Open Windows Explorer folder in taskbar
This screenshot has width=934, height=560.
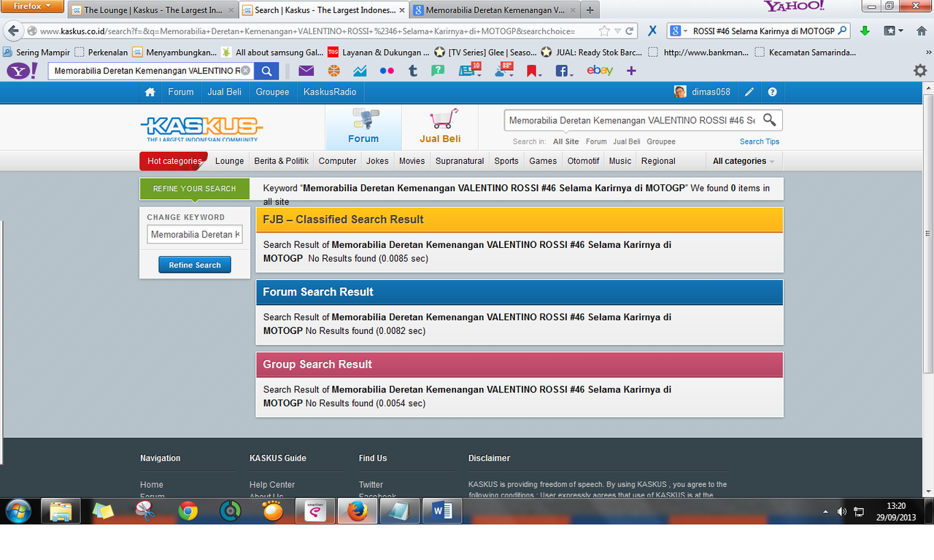(x=61, y=512)
